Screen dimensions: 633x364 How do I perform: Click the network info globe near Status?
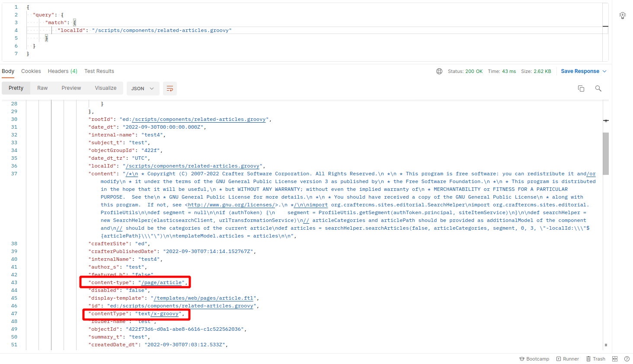tap(439, 71)
